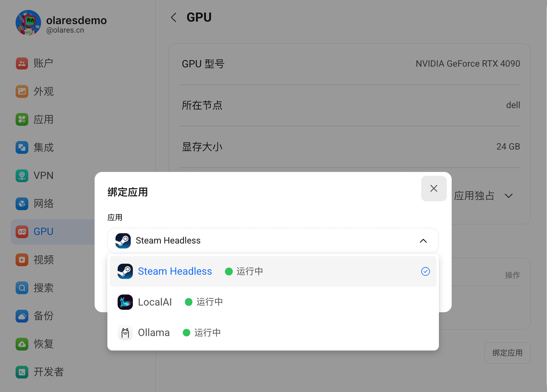
Task: Open 搜索 search settings menu item
Action: pos(43,288)
